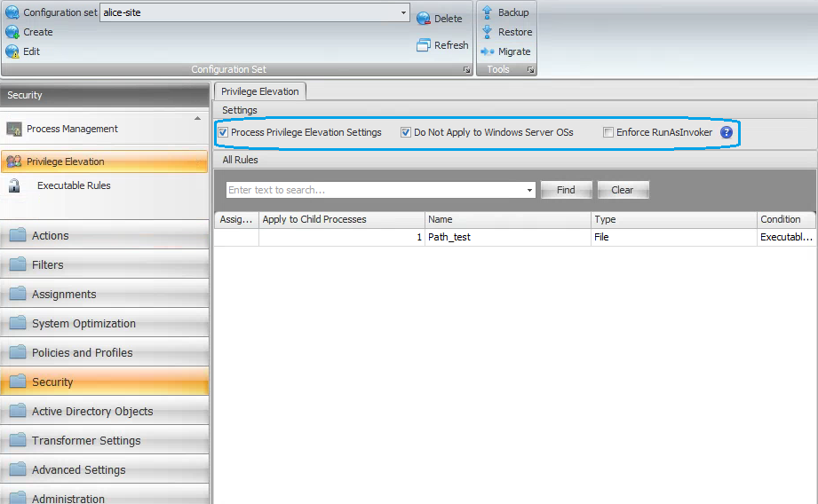Click the Policies and Profiles folder icon
The width and height of the screenshot is (818, 504).
click(x=18, y=352)
